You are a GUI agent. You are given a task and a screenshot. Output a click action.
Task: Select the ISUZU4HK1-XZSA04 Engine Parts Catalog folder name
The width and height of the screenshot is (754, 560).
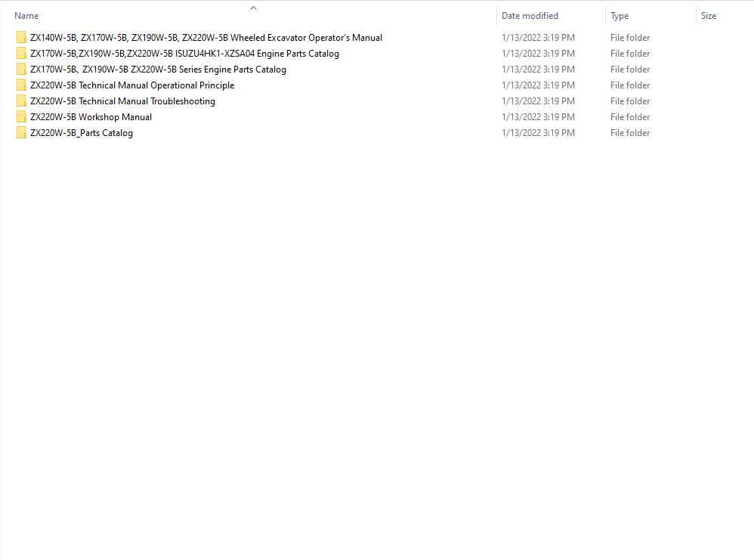click(x=184, y=54)
